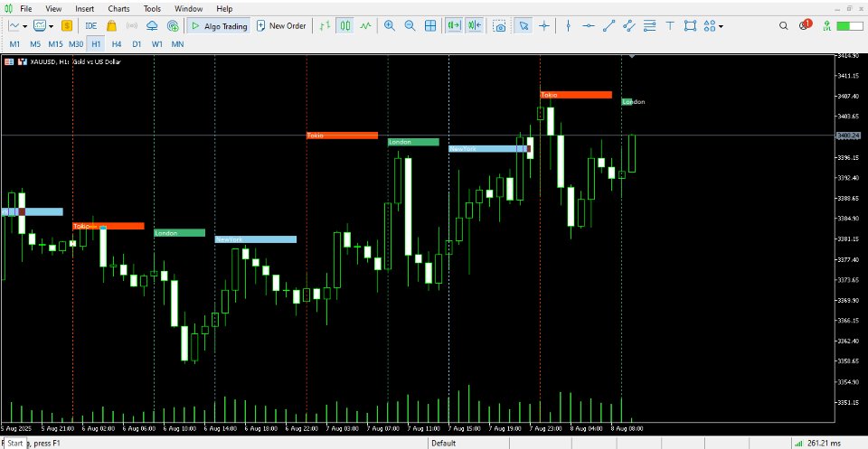Open the File menu
The height and width of the screenshot is (449, 868).
25,9
